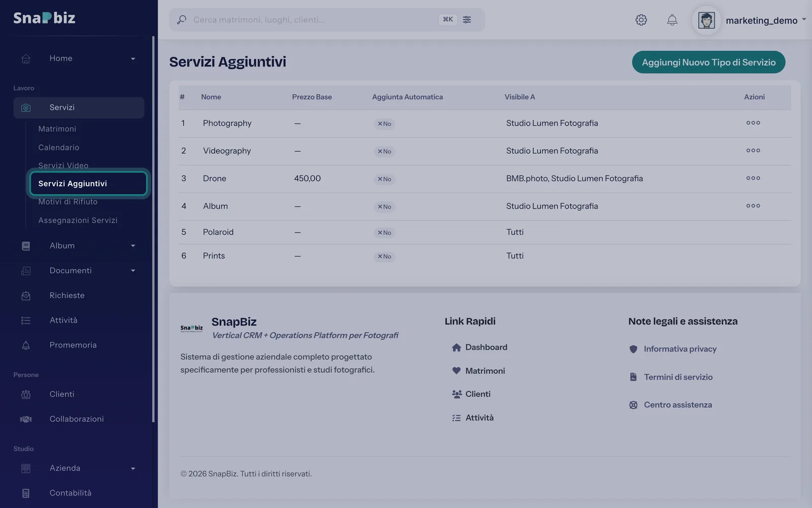Screen dimensions: 812x508
Task: Click the SnapBiz logo in the sidebar
Action: click(44, 18)
